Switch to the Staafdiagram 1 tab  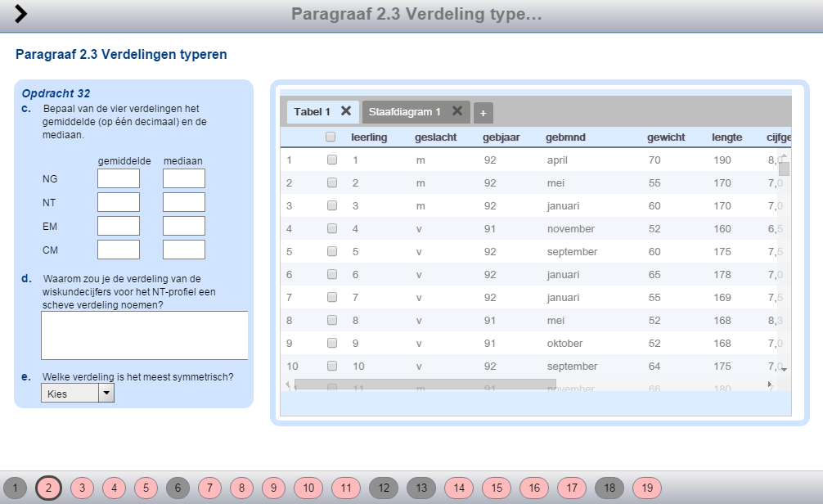[404, 112]
